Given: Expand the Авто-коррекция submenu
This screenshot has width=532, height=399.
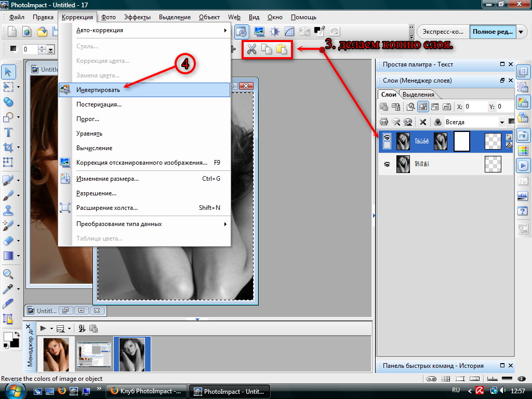Looking at the screenshot, I should click(144, 30).
